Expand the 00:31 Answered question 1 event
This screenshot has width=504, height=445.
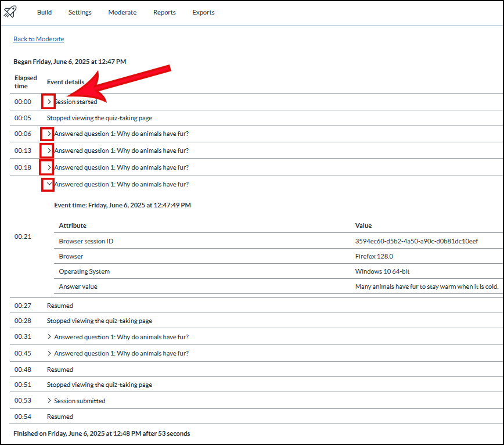49,336
